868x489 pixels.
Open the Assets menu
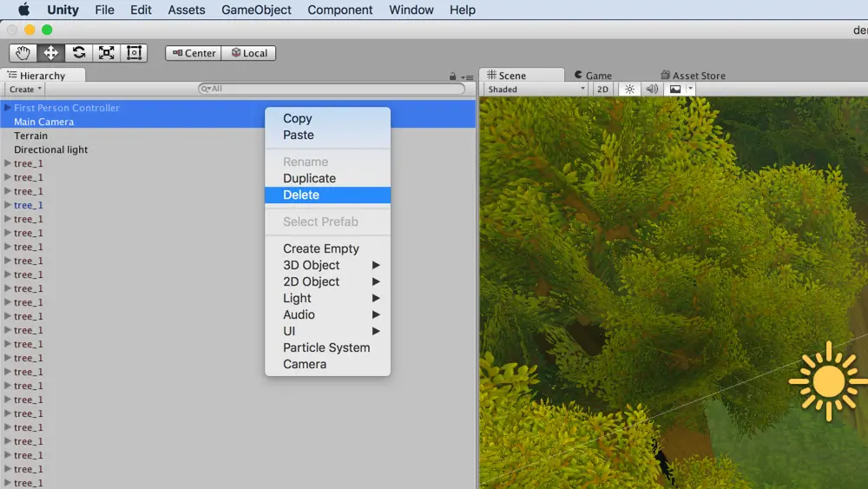(187, 10)
